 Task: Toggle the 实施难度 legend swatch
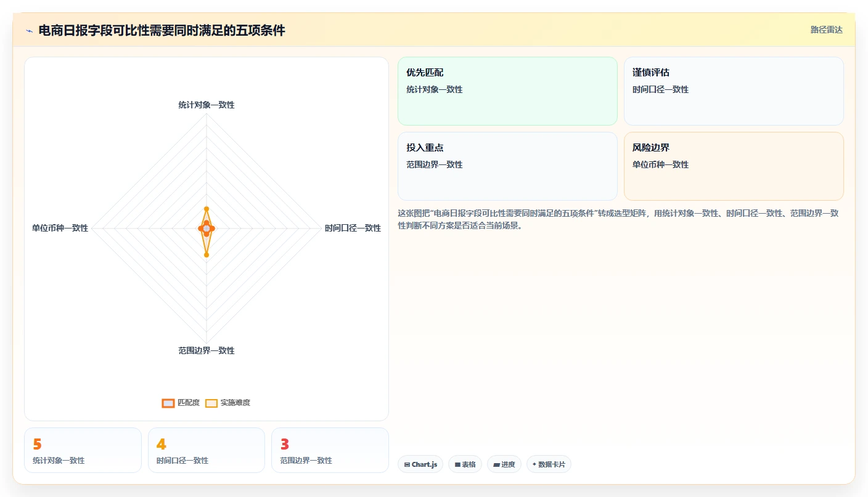211,403
